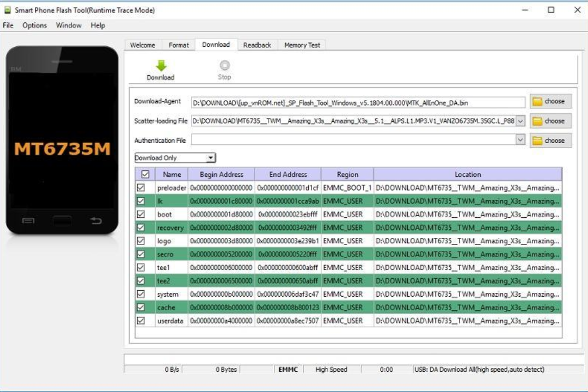Click the High Speed status bar entry
The width and height of the screenshot is (588, 392).
click(x=332, y=370)
